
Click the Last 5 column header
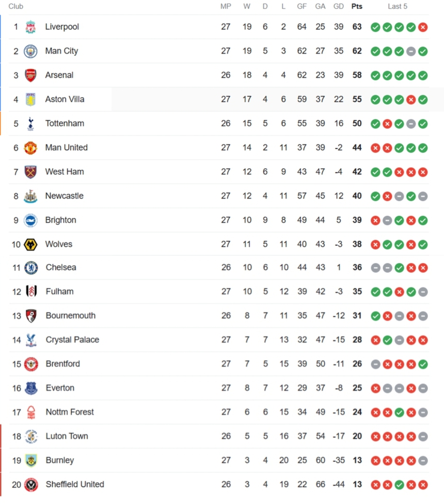tap(398, 6)
